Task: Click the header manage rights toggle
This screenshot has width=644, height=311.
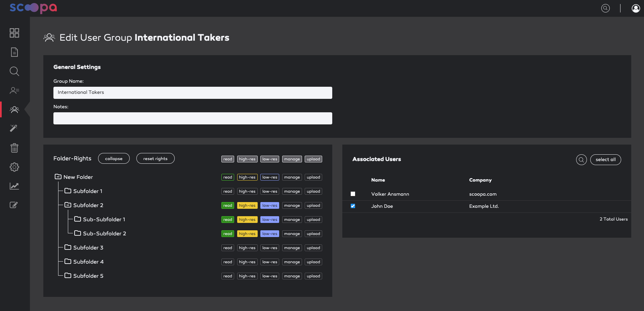Action: click(292, 159)
